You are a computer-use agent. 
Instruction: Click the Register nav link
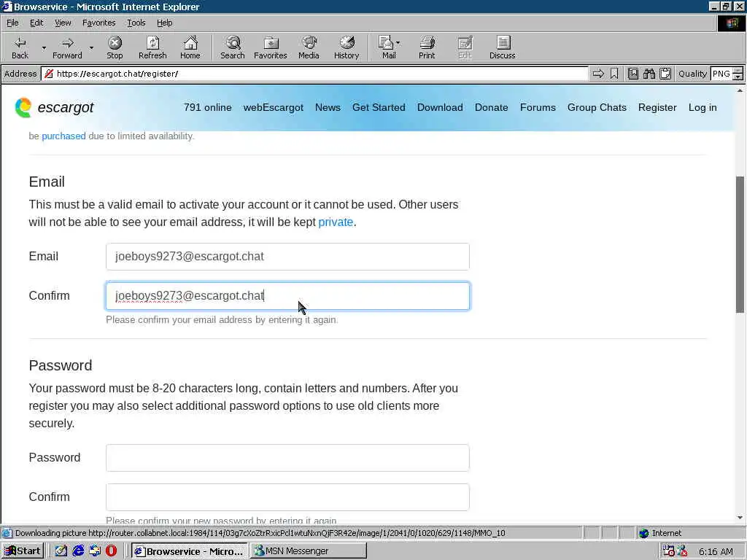pos(657,108)
